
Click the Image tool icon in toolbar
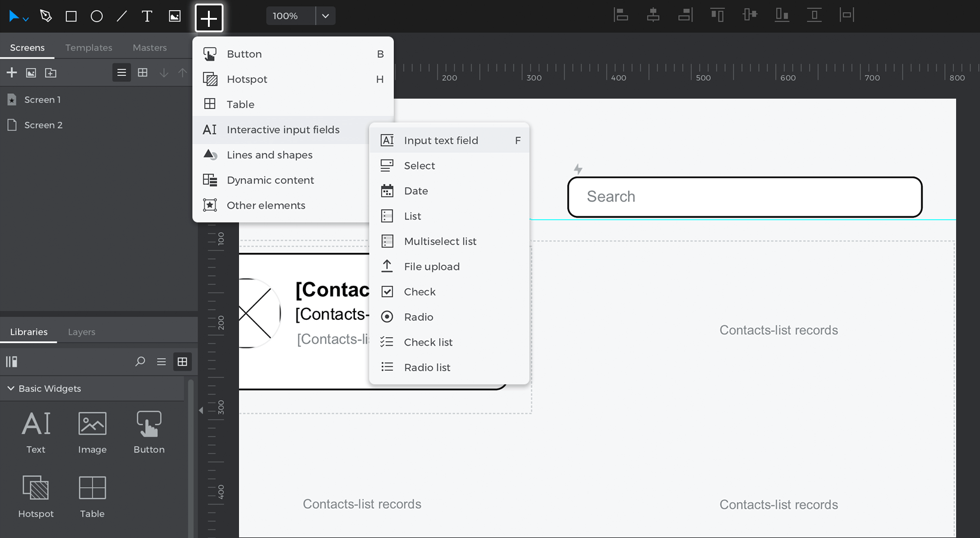(x=174, y=16)
